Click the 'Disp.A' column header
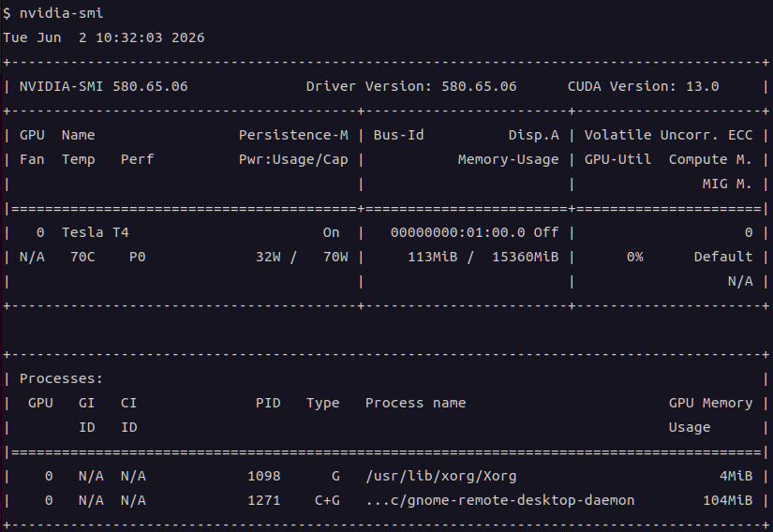Viewport: 773px width, 532px height. tap(534, 135)
